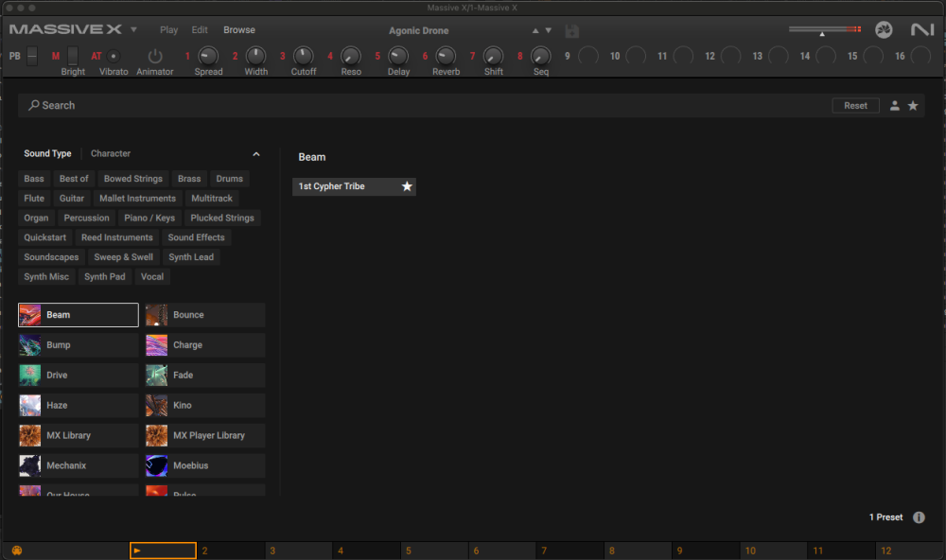Screen dimensions: 946x560
Task: Select the Charge library
Action: click(x=205, y=345)
